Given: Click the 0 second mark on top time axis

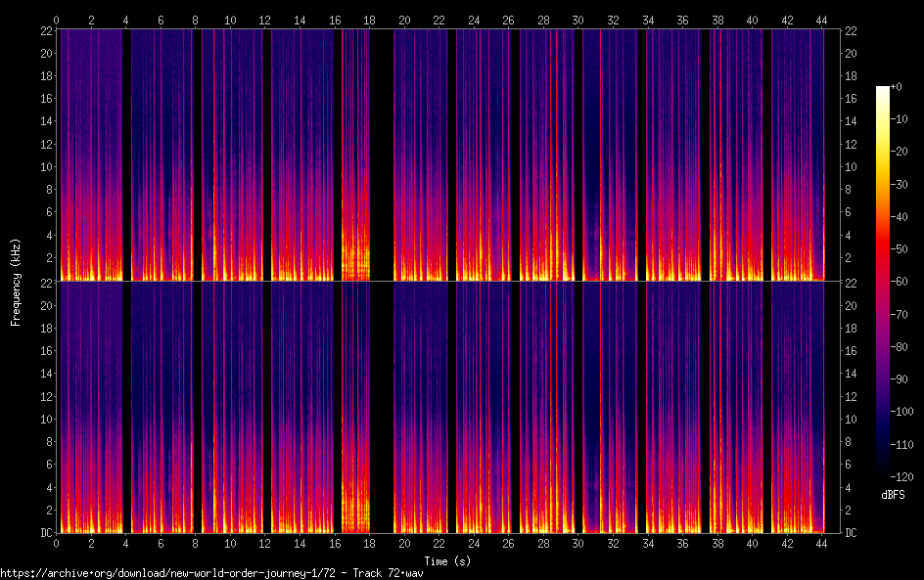Looking at the screenshot, I should click(57, 20).
